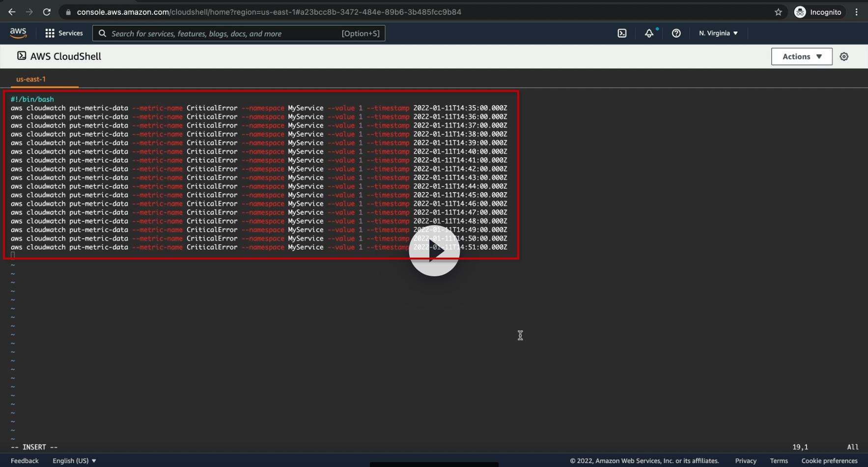Click the timestamp 2022-01-11T14:38:00.000Z
Viewport: 868px width, 467px height.
[x=460, y=134]
